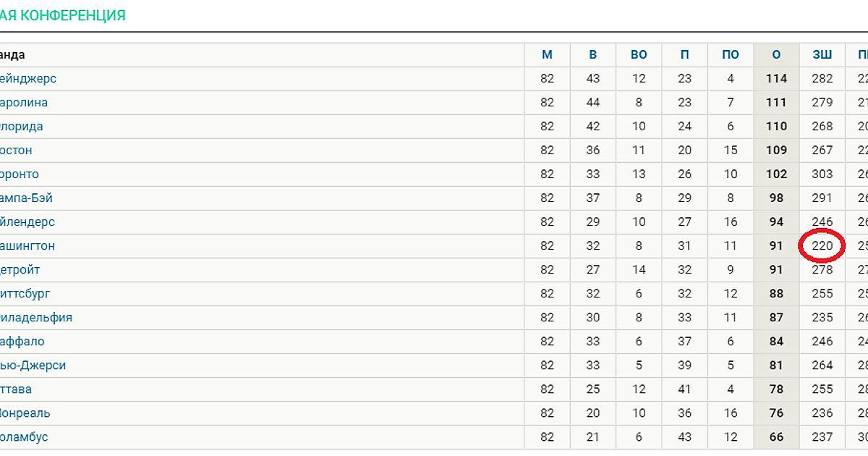Sort by the М column header

click(x=547, y=54)
